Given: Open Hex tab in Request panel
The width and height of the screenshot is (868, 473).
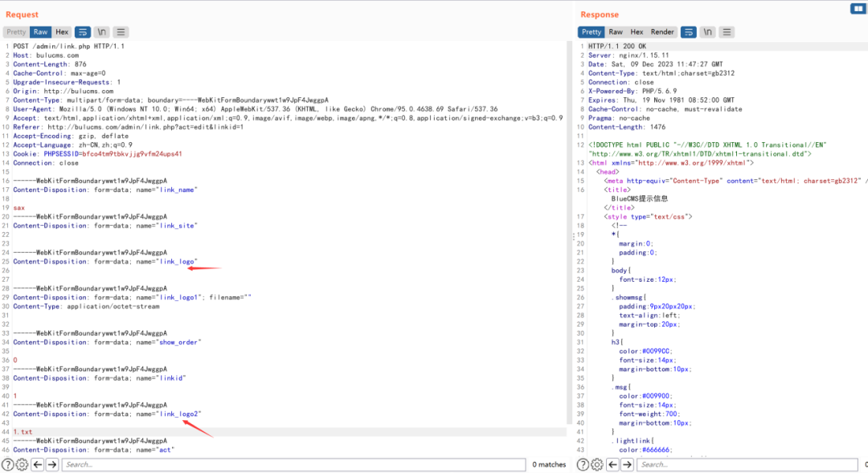Looking at the screenshot, I should 62,32.
